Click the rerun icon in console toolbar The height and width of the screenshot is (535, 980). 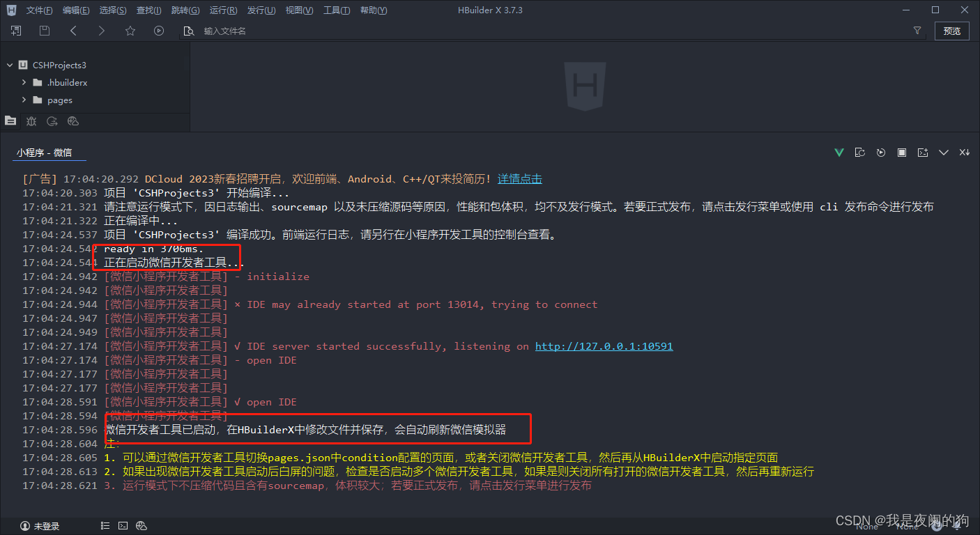(881, 153)
